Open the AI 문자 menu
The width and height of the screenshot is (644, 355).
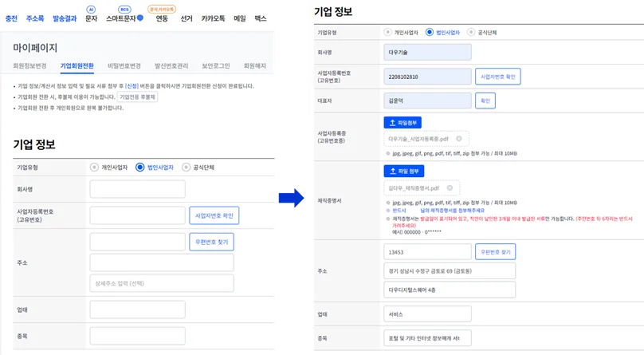tap(91, 17)
